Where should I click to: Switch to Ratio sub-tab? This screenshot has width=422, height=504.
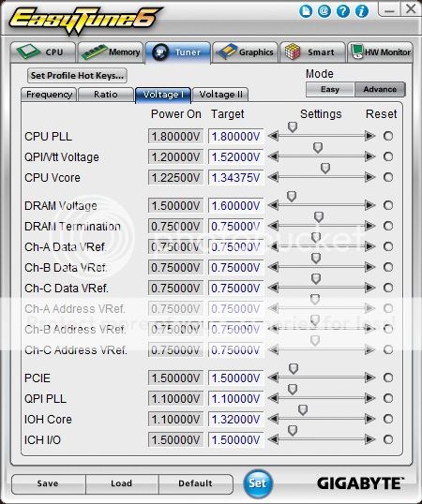pos(106,95)
